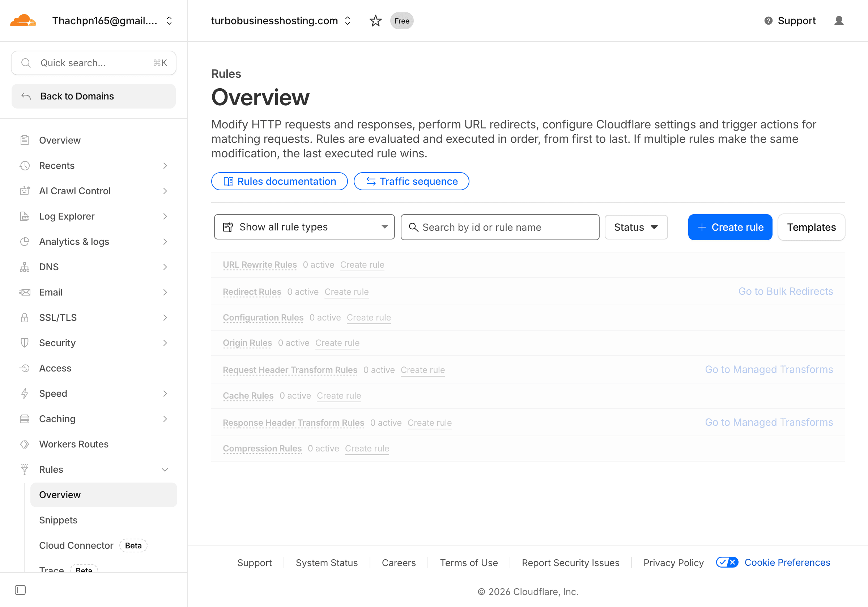The width and height of the screenshot is (868, 607).
Task: View Traffic sequence
Action: pyautogui.click(x=411, y=182)
